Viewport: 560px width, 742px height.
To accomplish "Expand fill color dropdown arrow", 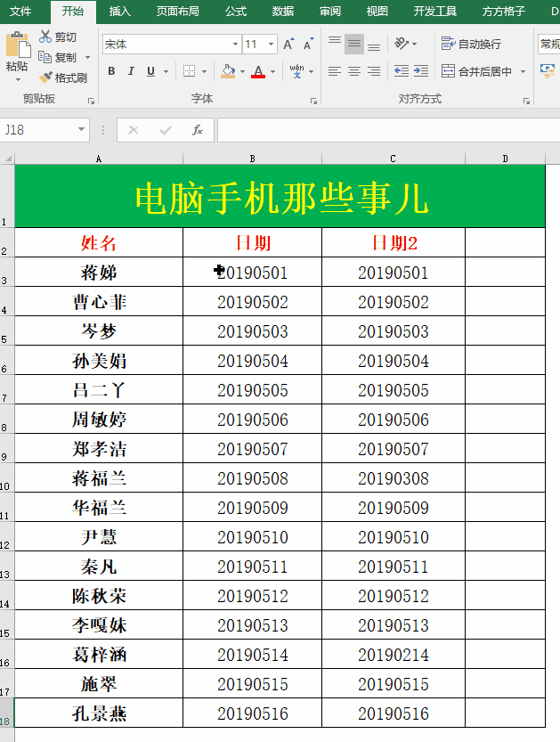I will pyautogui.click(x=243, y=72).
